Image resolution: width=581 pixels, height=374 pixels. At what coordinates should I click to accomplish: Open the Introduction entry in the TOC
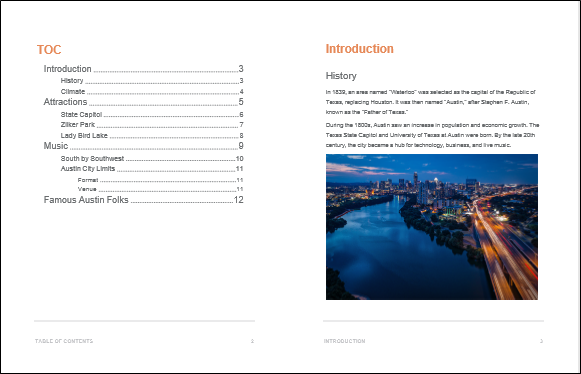point(143,69)
